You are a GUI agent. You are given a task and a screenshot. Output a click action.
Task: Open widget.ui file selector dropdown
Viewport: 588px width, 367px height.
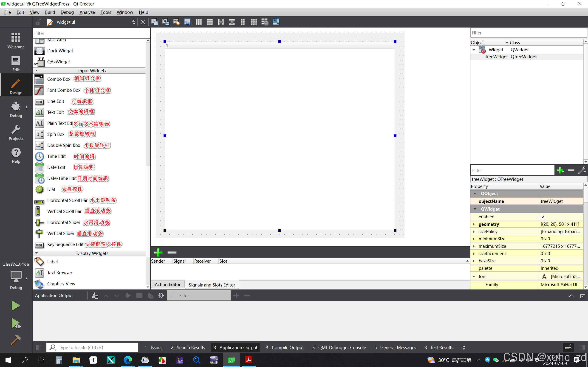coord(133,22)
